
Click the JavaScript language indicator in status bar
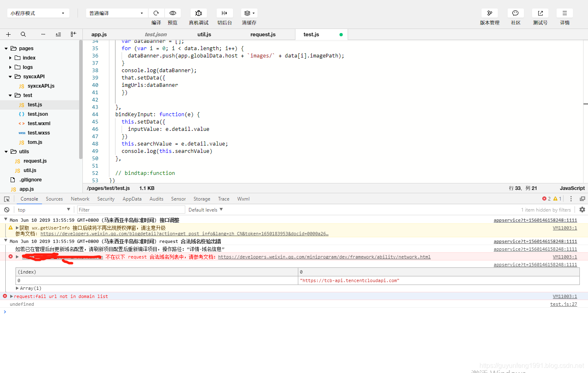coord(572,188)
